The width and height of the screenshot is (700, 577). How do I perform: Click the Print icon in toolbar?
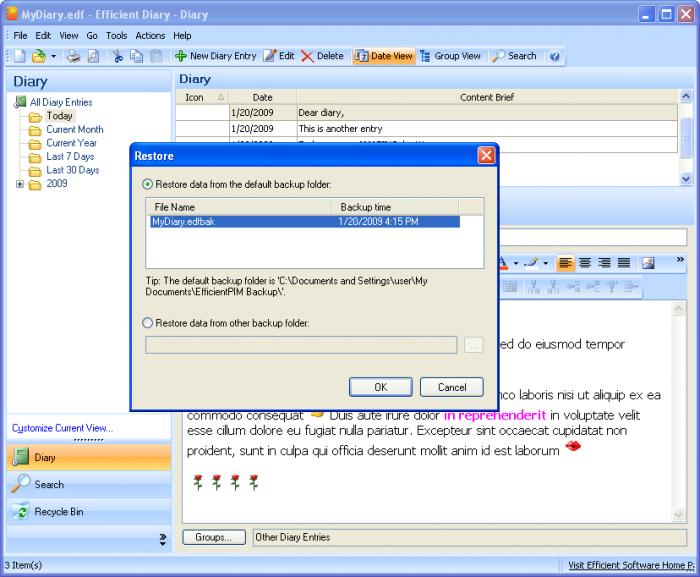(x=73, y=56)
